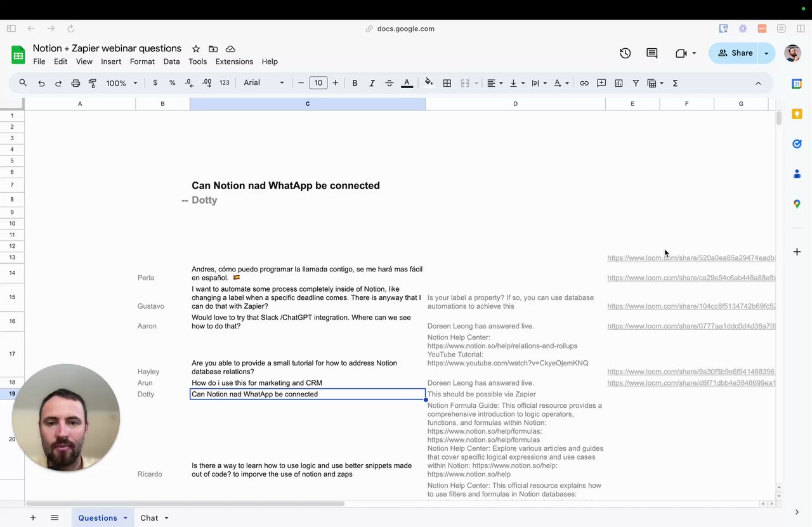
Task: Open the Insert menu
Action: tap(111, 62)
